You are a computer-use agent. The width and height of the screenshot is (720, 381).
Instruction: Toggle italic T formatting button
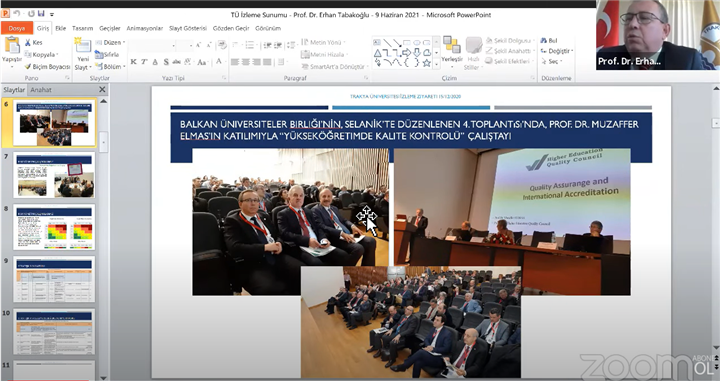pos(144,62)
